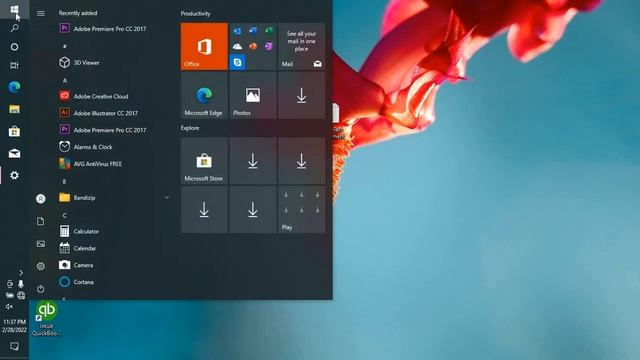Open the Play folder tile
The width and height of the screenshot is (640, 360).
(301, 210)
